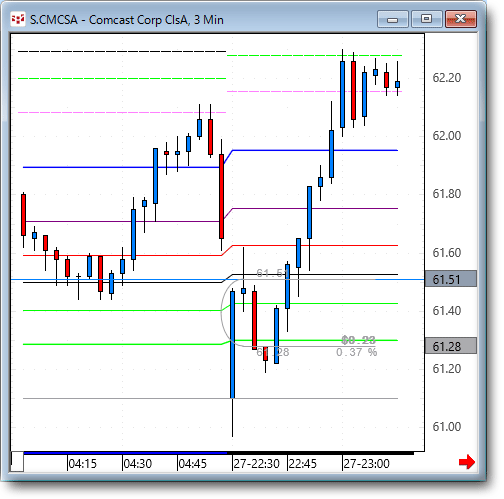Screen dimensions: 504x499
Task: Click the gray 61.51 label inside chart
Action: point(272,273)
